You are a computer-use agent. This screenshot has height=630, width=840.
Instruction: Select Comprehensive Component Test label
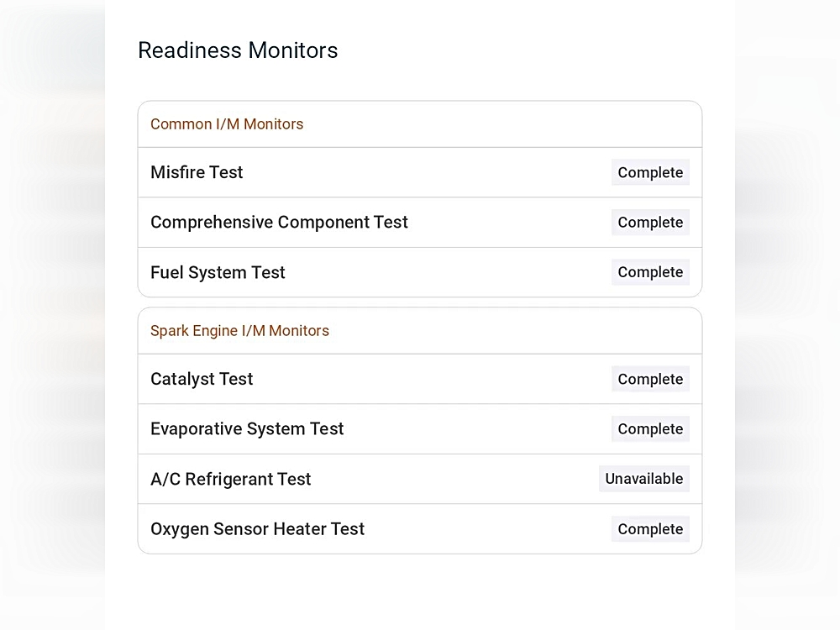(279, 223)
